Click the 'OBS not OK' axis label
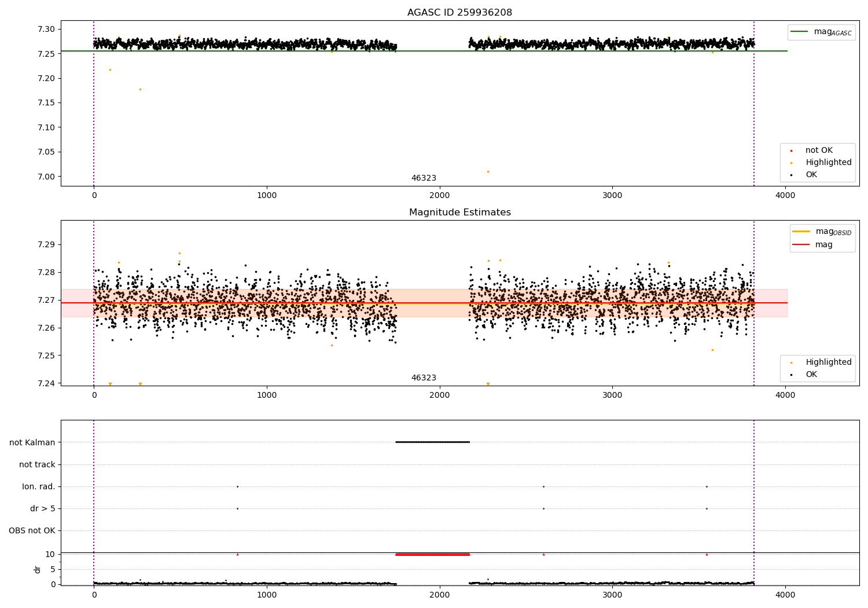Screen dimensions: 868x608 (x=32, y=530)
